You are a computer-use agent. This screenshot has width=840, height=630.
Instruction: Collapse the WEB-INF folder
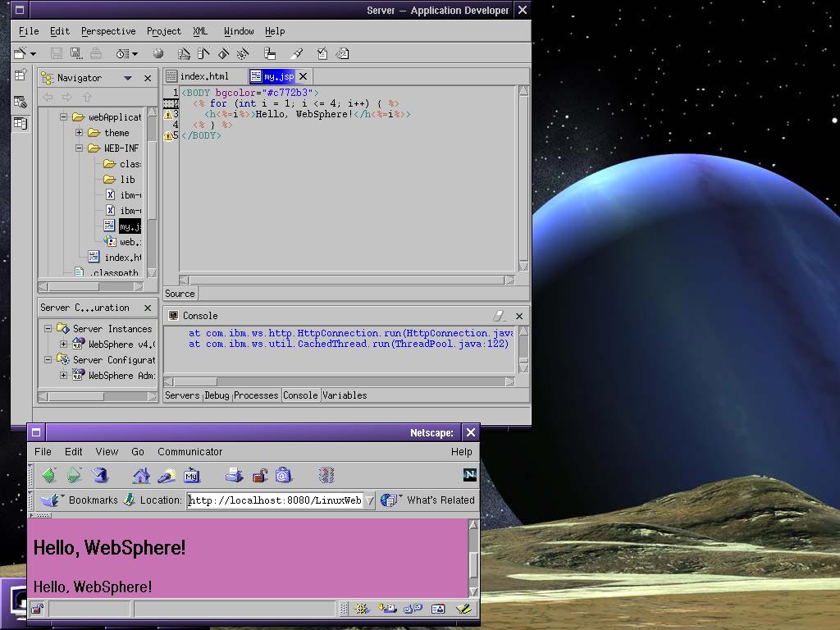[79, 148]
